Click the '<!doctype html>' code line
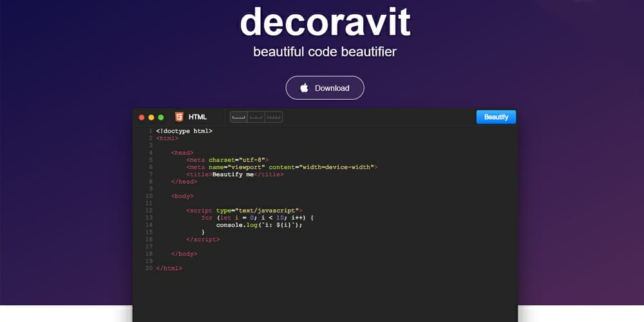The image size is (644, 322). (184, 131)
